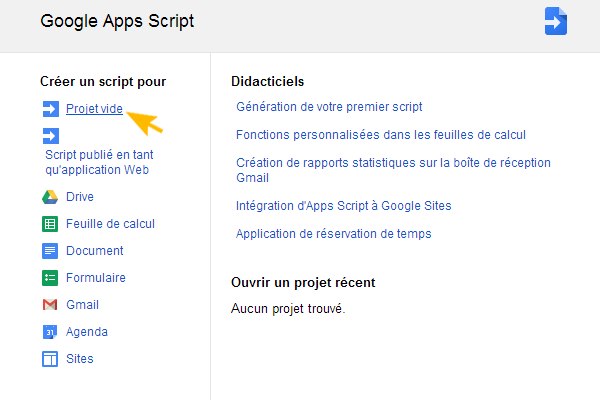Viewport: 600px width, 400px height.
Task: Create a script for Drive
Action: [80, 197]
